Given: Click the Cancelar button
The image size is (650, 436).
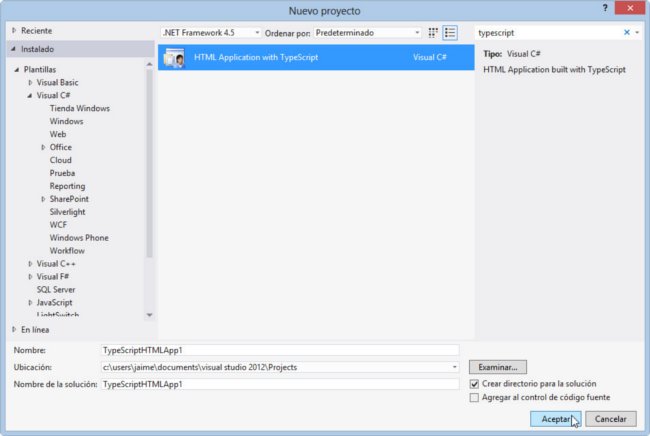Looking at the screenshot, I should [x=611, y=419].
